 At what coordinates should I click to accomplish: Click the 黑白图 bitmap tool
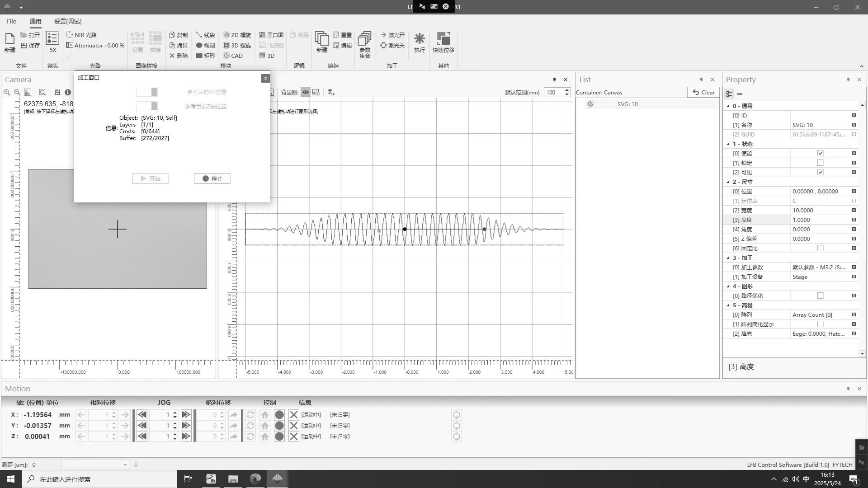tap(271, 35)
